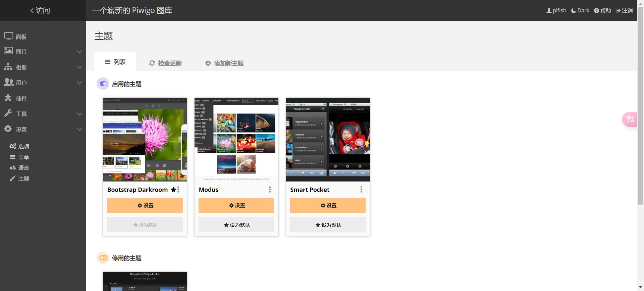Open Smart Pocket theme preview thumbnail
Image resolution: width=644 pixels, height=291 pixels.
point(328,140)
